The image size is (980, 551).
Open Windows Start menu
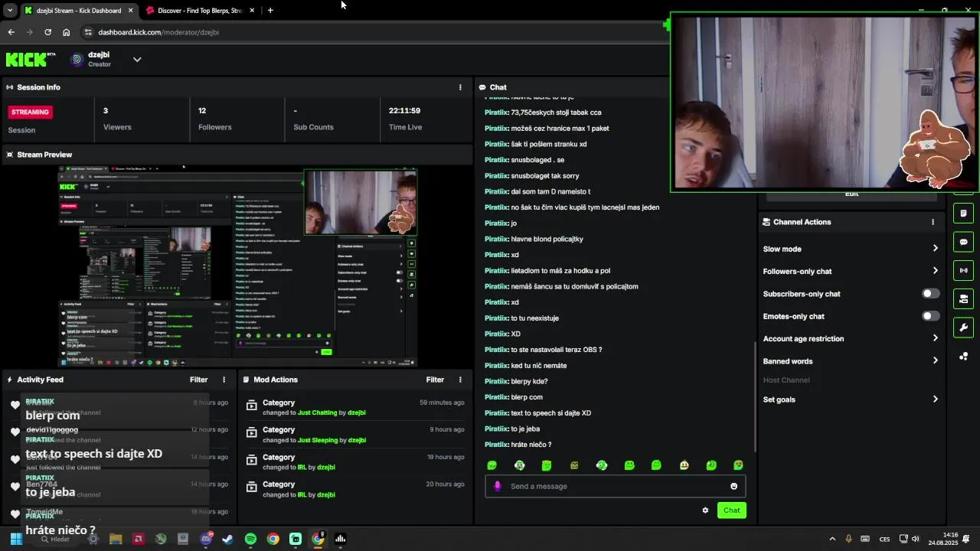pos(15,539)
